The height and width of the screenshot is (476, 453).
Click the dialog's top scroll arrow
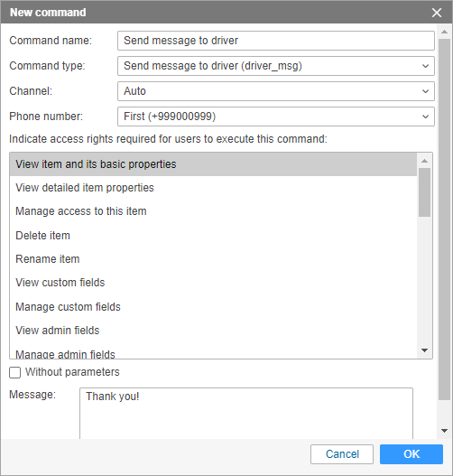tap(444, 32)
